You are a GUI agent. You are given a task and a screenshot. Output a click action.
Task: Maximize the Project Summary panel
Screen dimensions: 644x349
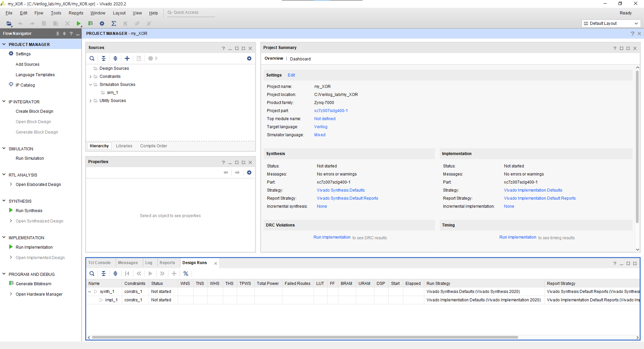pyautogui.click(x=622, y=48)
